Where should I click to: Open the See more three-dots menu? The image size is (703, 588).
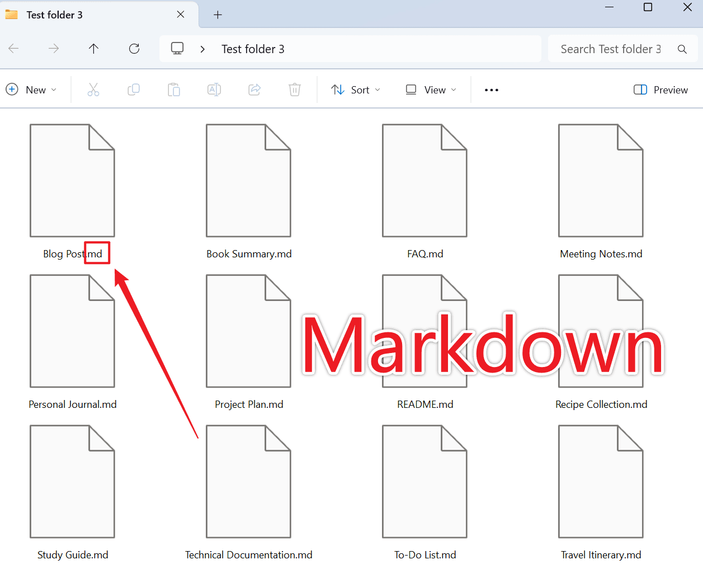[x=492, y=90]
